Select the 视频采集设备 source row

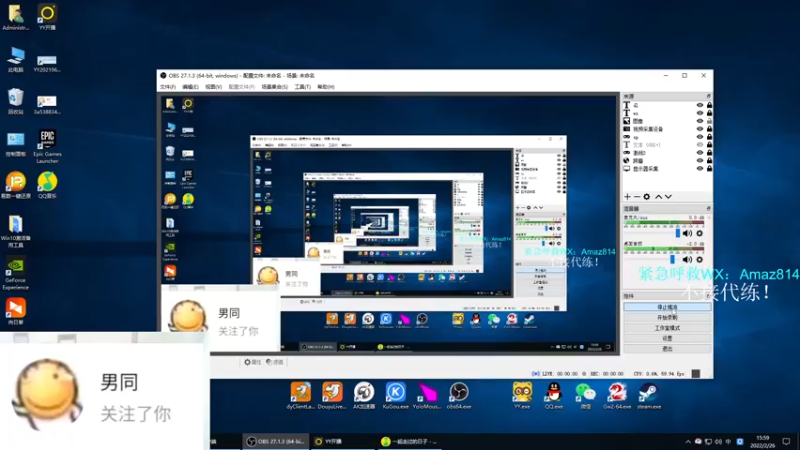coord(667,129)
